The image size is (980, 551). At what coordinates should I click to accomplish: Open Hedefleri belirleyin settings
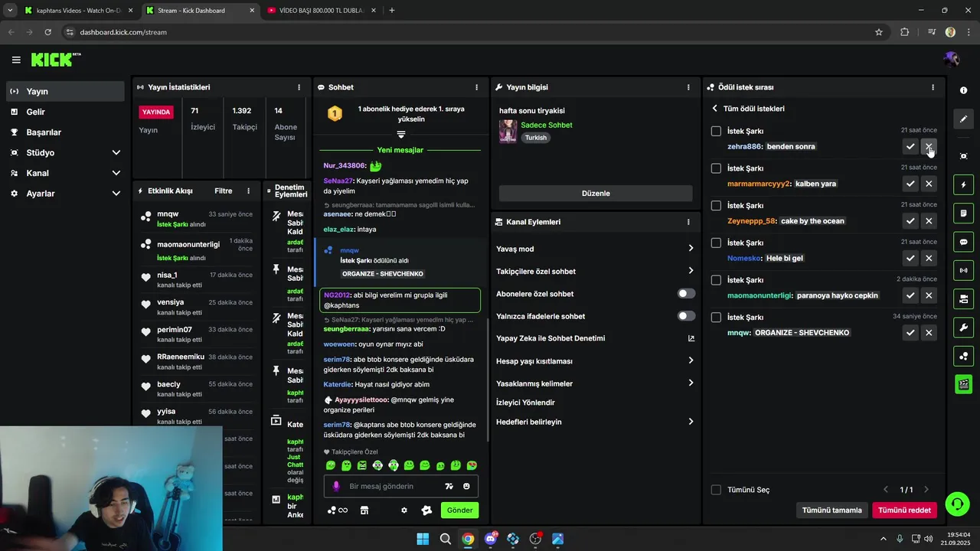(x=596, y=422)
